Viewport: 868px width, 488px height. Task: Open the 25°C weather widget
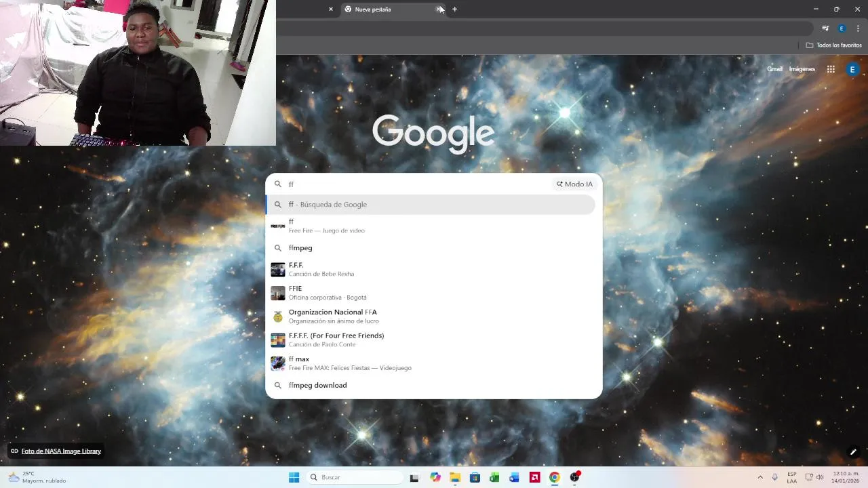tap(37, 478)
